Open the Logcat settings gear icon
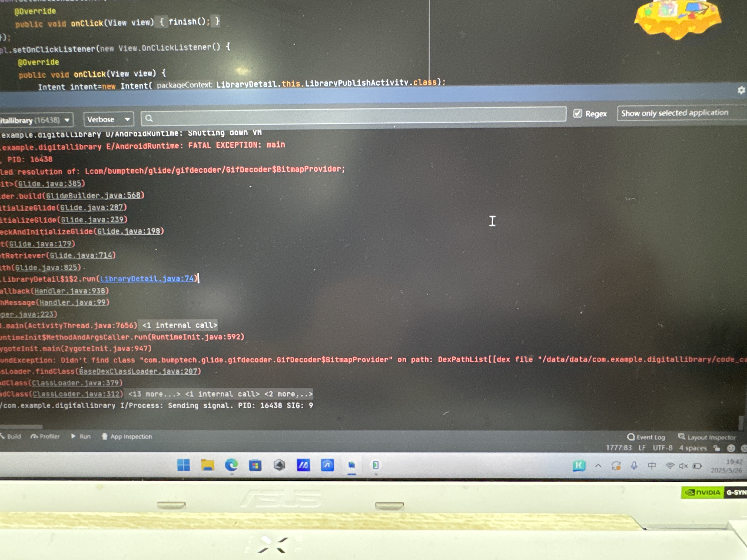The height and width of the screenshot is (560, 747). click(x=741, y=91)
